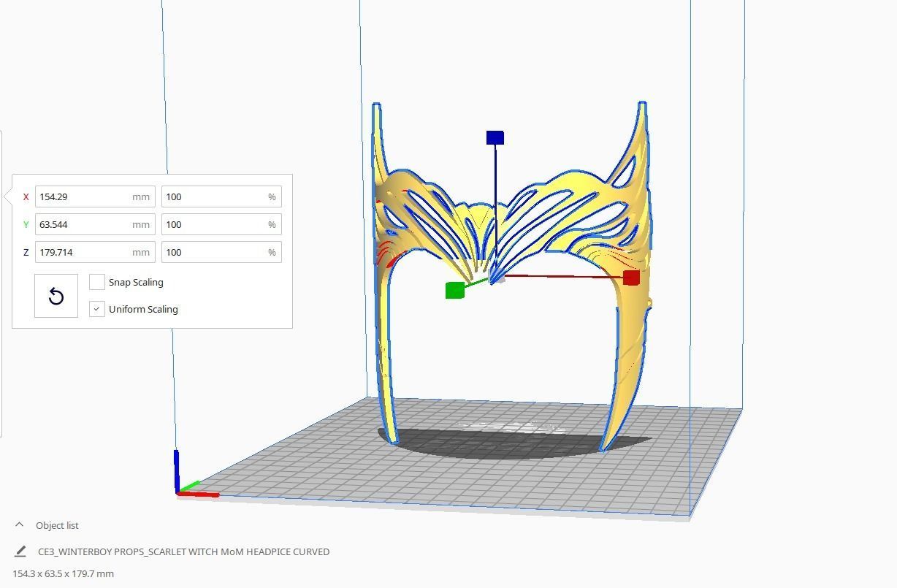
Task: Click the pencil edit icon beside object name
Action: 20,551
